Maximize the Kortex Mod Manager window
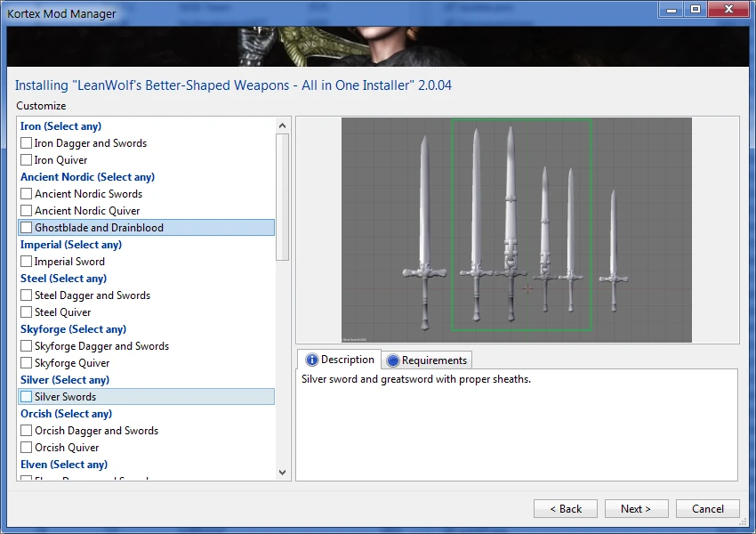 pos(695,9)
